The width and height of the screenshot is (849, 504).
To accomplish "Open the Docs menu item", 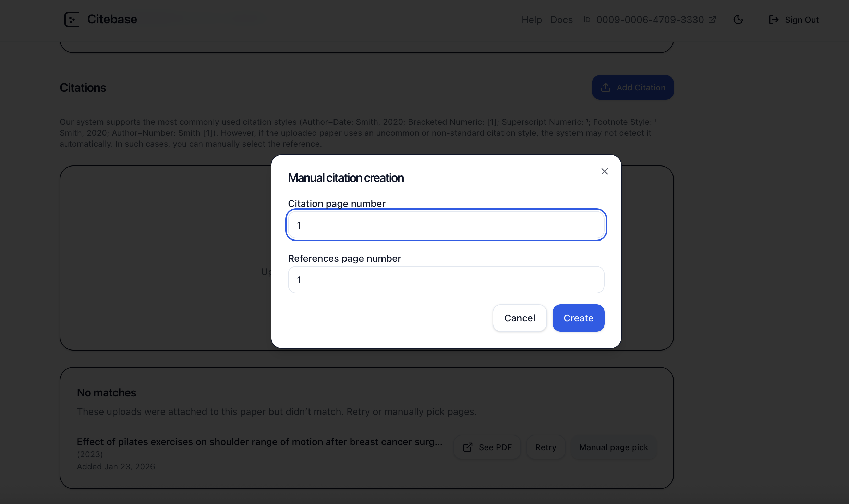I will tap(561, 20).
